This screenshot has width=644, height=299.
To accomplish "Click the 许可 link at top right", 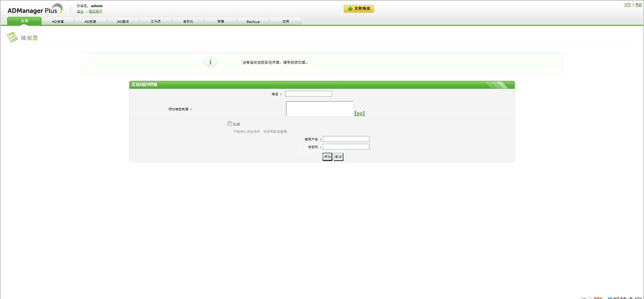I will (x=627, y=5).
